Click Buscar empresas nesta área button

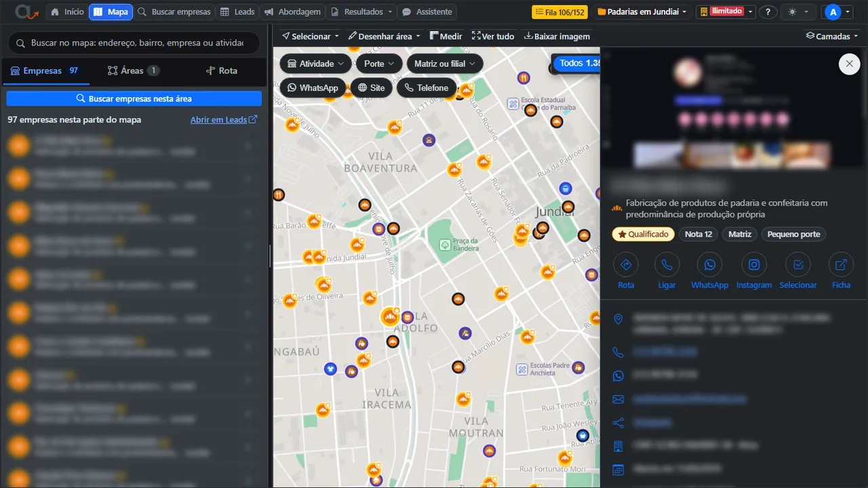click(x=134, y=99)
